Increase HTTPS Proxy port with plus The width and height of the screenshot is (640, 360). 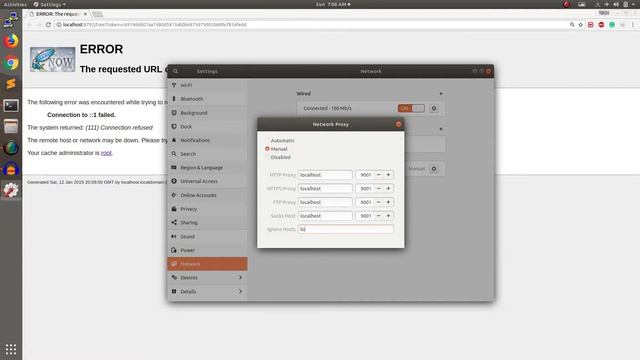tap(389, 189)
